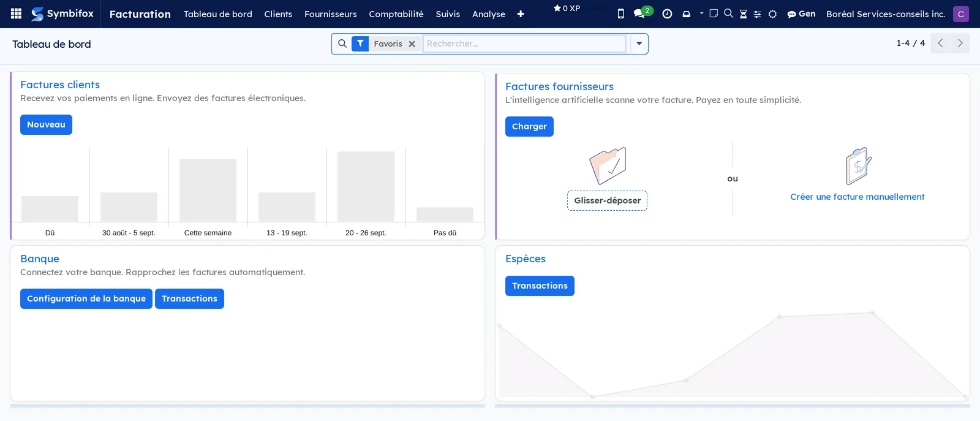Open the apps grid menu
Image resolution: width=980 pixels, height=421 pixels.
coord(17,13)
